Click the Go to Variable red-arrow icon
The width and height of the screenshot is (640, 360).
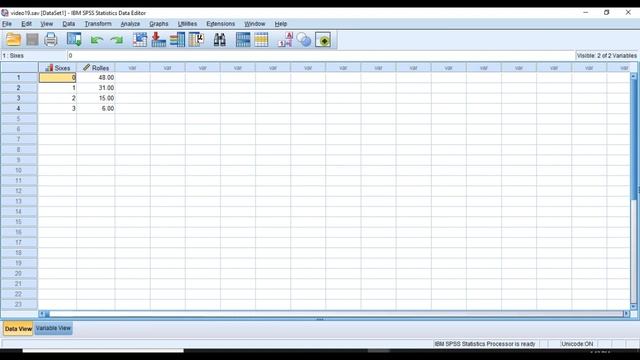(x=158, y=40)
